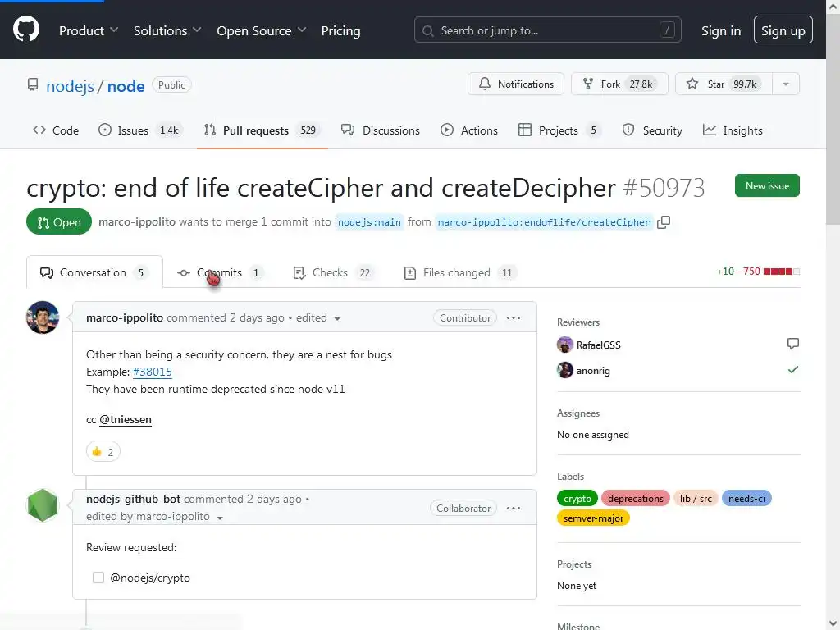The image size is (840, 630).
Task: Open the Discussions tab
Action: pos(381,130)
